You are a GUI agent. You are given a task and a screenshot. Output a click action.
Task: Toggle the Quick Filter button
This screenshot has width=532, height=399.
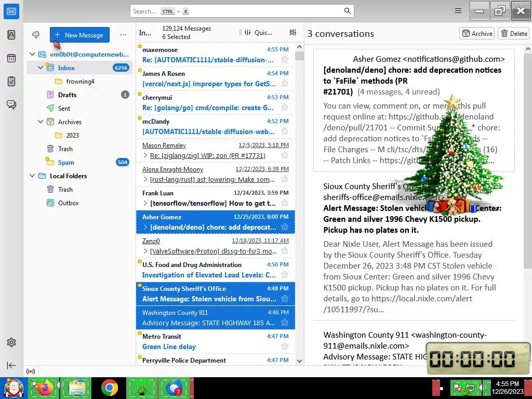point(258,33)
